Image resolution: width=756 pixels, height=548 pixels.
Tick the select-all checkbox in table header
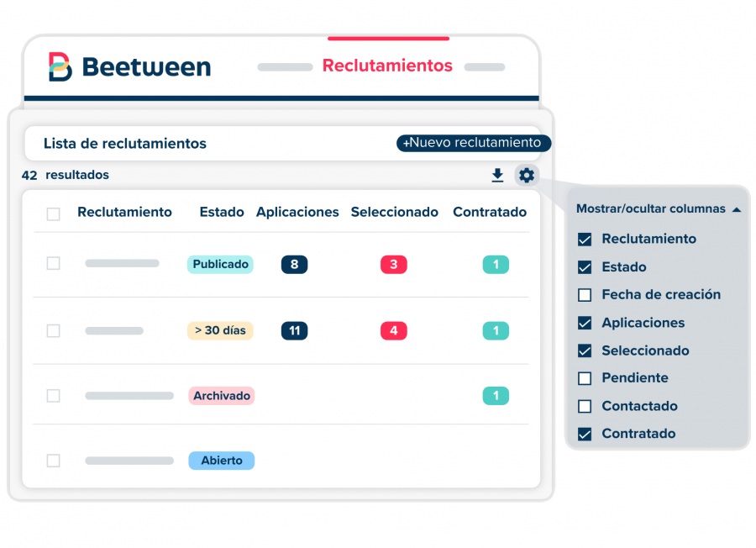(x=54, y=213)
